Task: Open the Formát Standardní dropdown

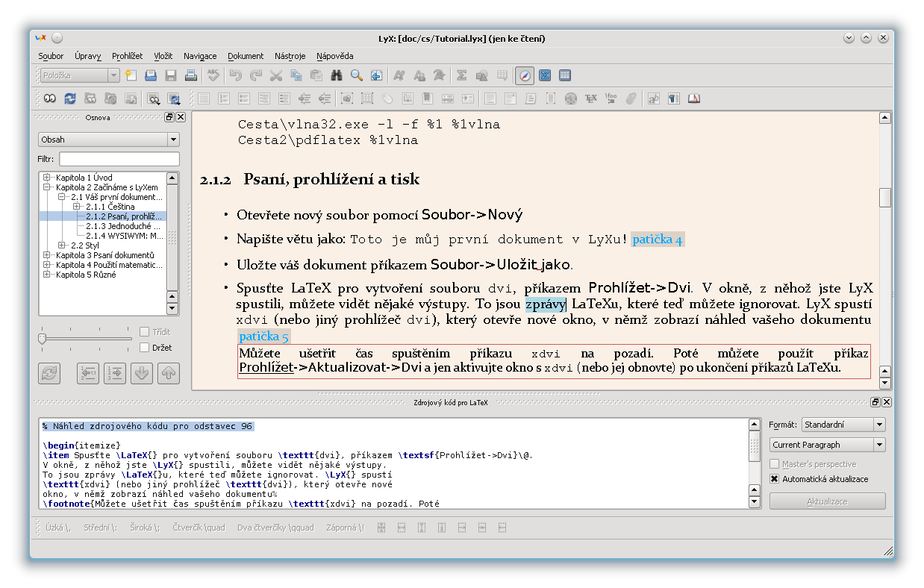Action: (843, 425)
